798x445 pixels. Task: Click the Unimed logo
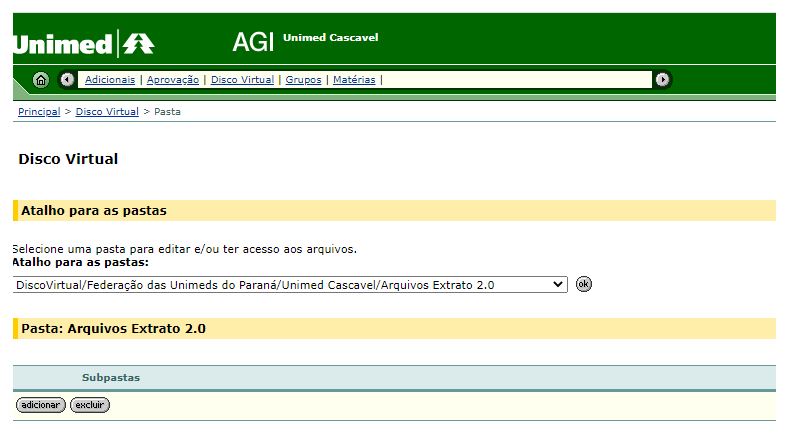pyautogui.click(x=84, y=44)
